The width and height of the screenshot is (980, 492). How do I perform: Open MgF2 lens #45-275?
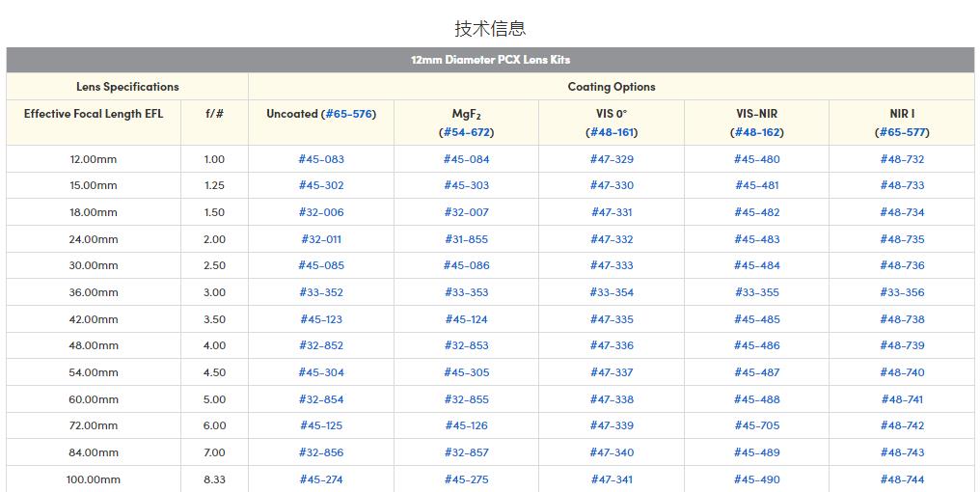click(466, 480)
